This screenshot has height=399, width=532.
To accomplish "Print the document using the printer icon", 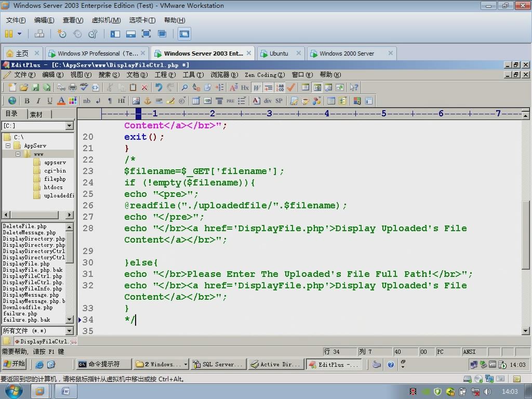I will (73, 87).
